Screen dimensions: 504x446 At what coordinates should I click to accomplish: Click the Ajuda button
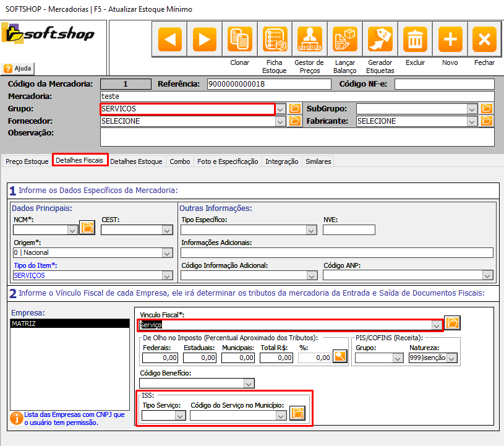click(19, 68)
